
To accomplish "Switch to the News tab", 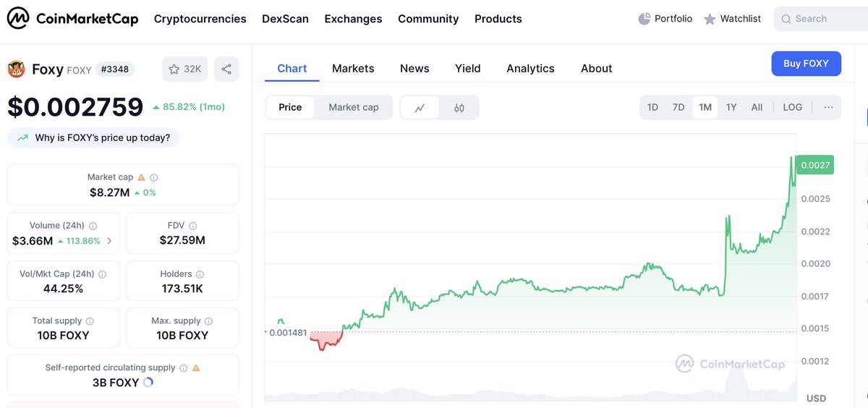I will tap(414, 69).
